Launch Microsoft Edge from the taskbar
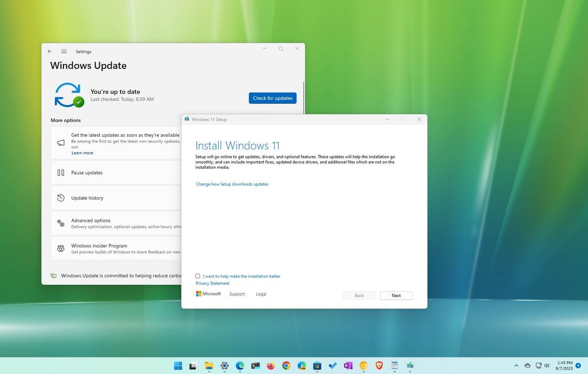This screenshot has width=588, height=374. click(240, 365)
